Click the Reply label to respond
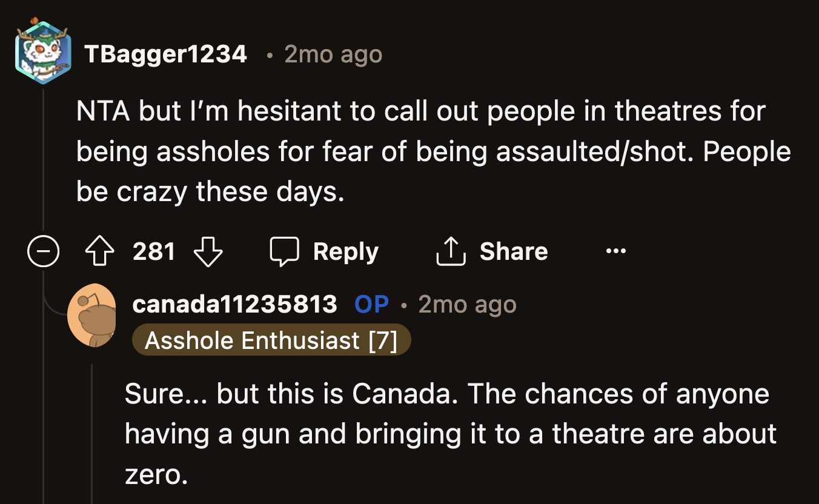The height and width of the screenshot is (504, 819). (x=345, y=251)
